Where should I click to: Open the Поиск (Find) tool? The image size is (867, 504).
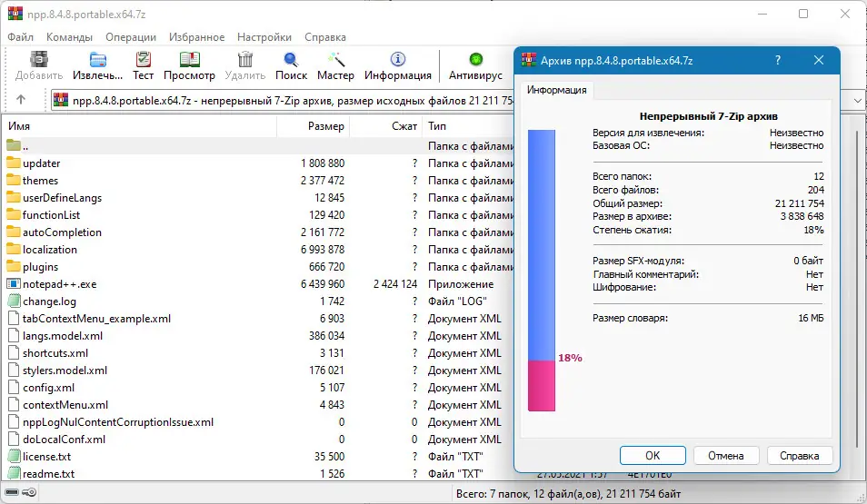point(291,59)
